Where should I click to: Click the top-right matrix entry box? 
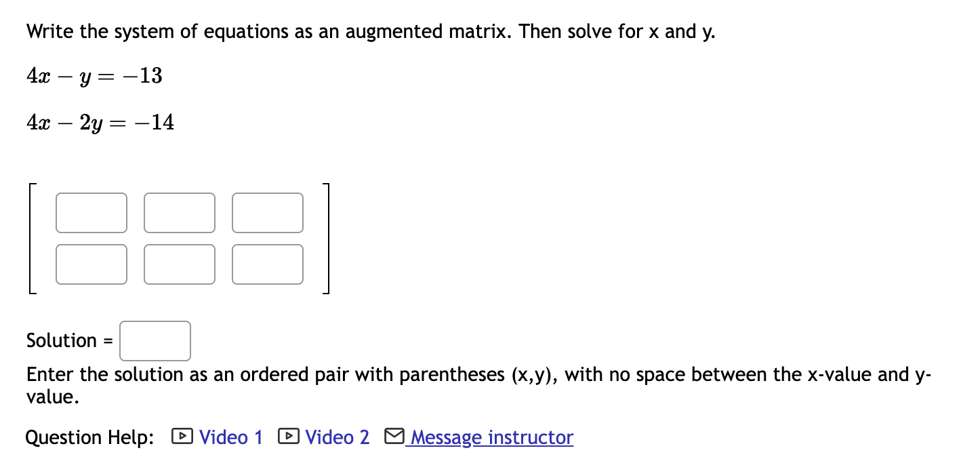click(x=268, y=213)
